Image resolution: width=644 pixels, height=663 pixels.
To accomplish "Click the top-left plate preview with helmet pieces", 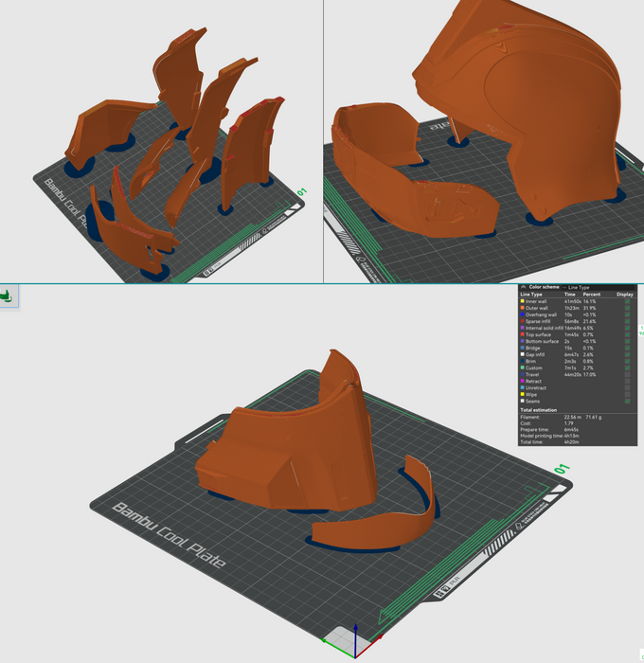I will pyautogui.click(x=161, y=152).
